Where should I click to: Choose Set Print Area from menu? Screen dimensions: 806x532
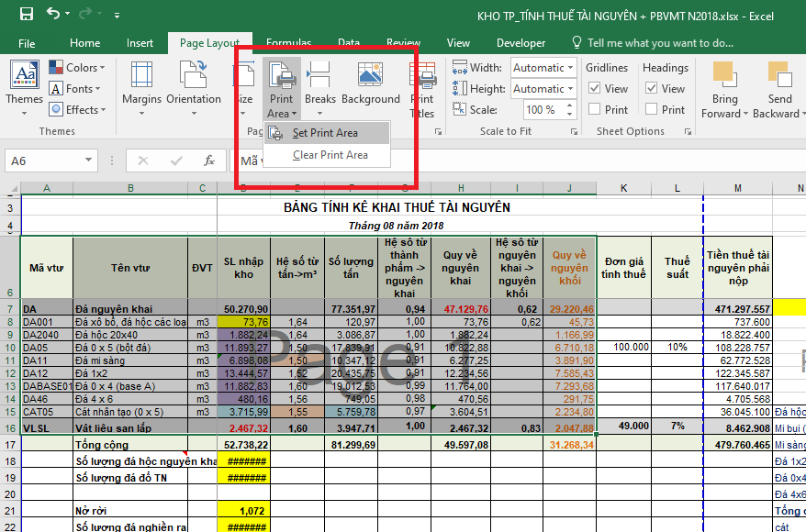point(325,133)
